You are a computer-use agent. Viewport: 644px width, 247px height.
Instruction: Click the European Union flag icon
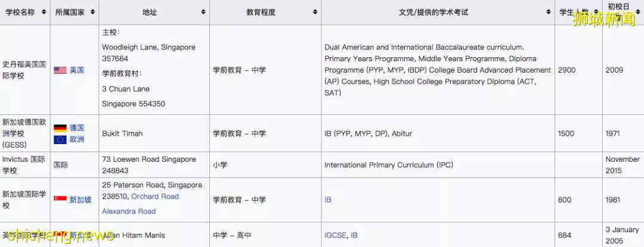(x=60, y=140)
